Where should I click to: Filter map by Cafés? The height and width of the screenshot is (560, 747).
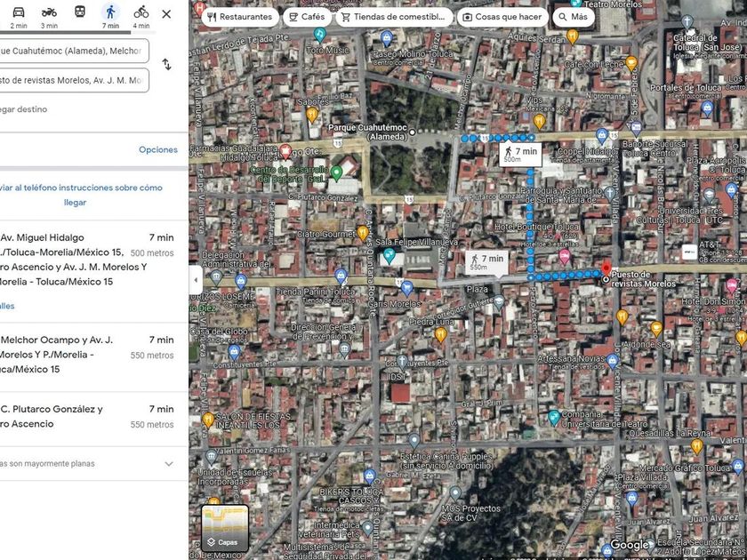(306, 17)
